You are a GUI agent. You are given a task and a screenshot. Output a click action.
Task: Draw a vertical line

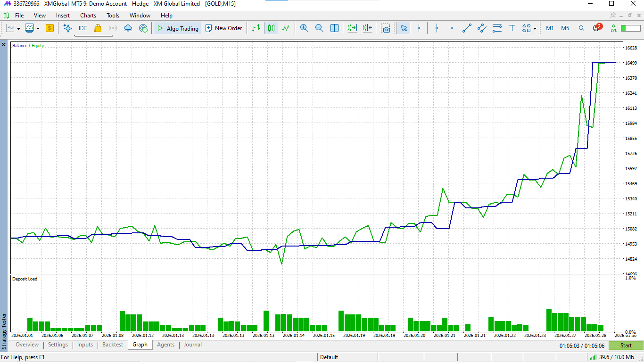[437, 28]
